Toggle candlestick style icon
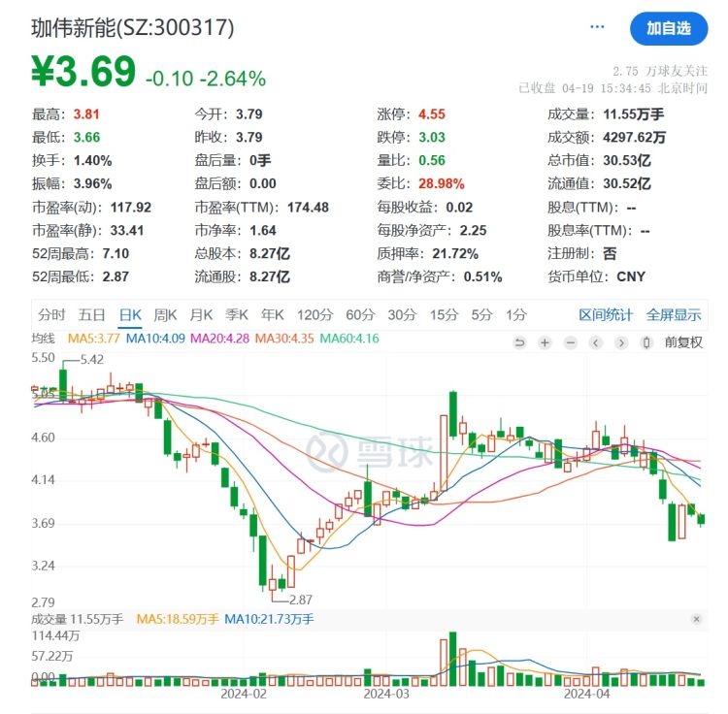This screenshot has width=728, height=714. point(646,342)
